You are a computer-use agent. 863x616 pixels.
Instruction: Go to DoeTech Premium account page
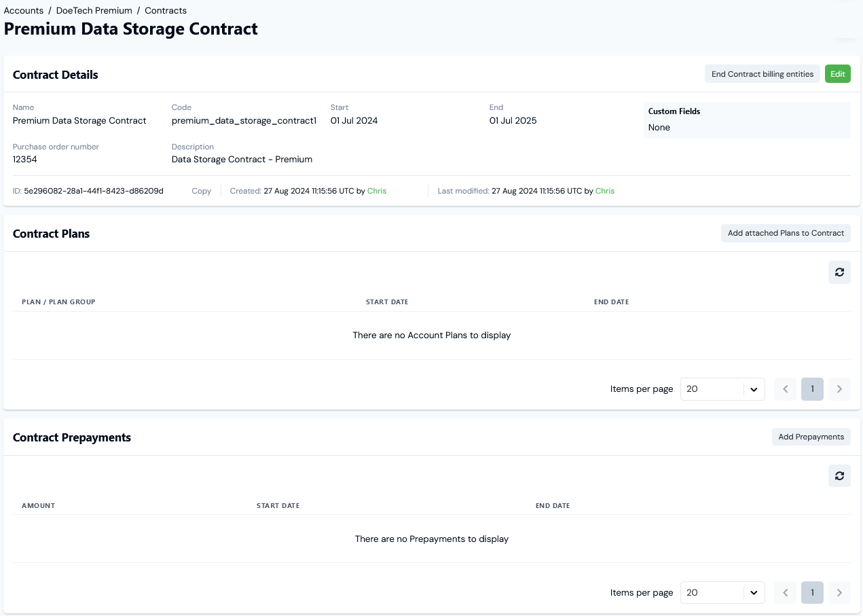[x=94, y=10]
